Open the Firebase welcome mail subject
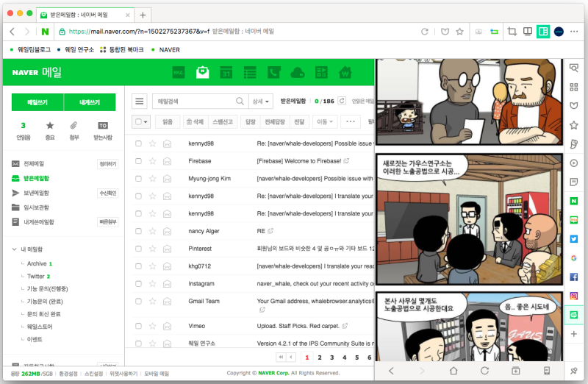 coord(299,161)
